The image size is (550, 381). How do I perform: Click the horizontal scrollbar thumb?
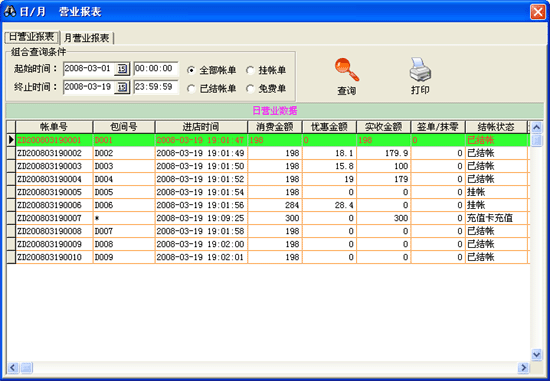pyautogui.click(x=26, y=368)
